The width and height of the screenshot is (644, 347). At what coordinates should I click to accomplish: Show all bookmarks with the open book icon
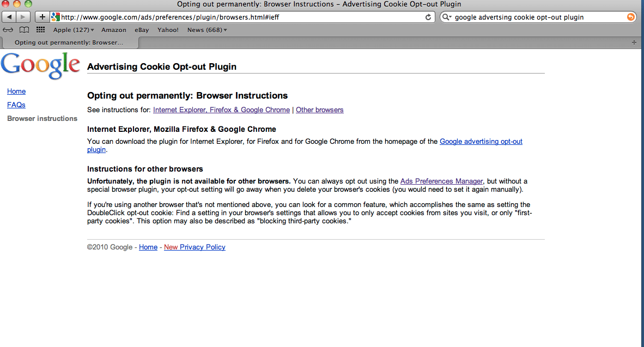pyautogui.click(x=24, y=30)
